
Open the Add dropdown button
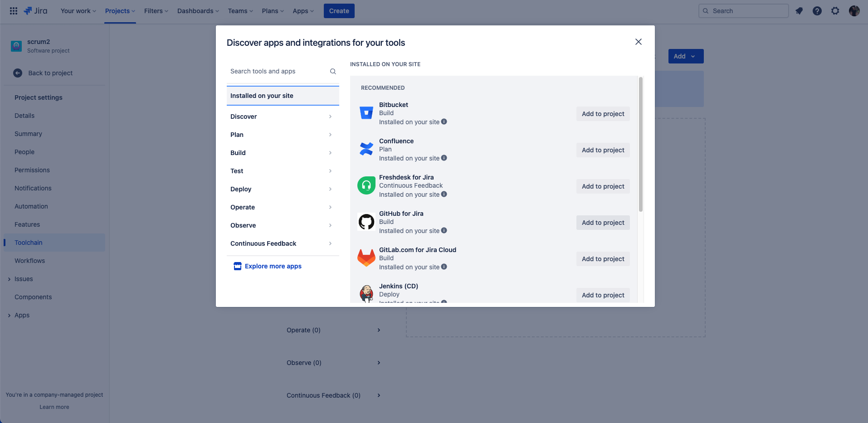(686, 56)
